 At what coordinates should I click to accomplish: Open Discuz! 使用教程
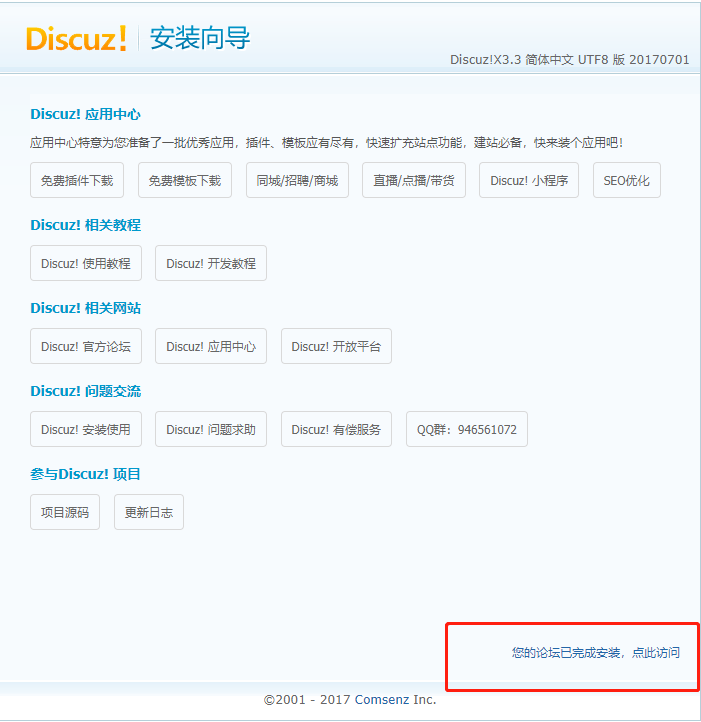pos(86,263)
